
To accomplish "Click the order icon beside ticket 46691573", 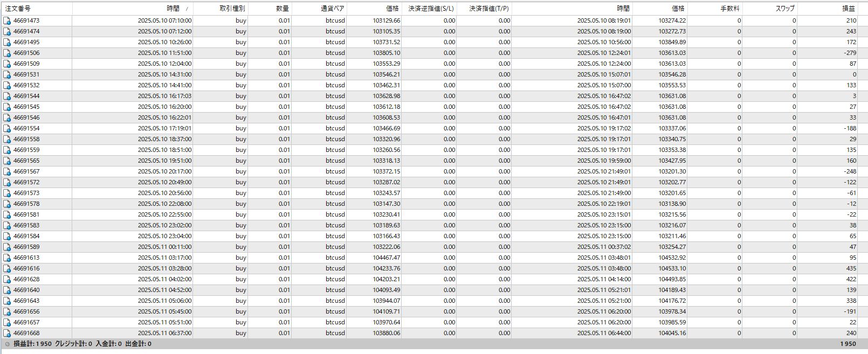I will (x=7, y=193).
